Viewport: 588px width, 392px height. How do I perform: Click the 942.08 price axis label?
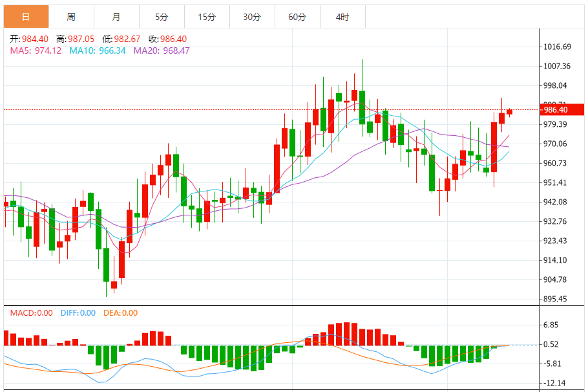click(x=556, y=202)
